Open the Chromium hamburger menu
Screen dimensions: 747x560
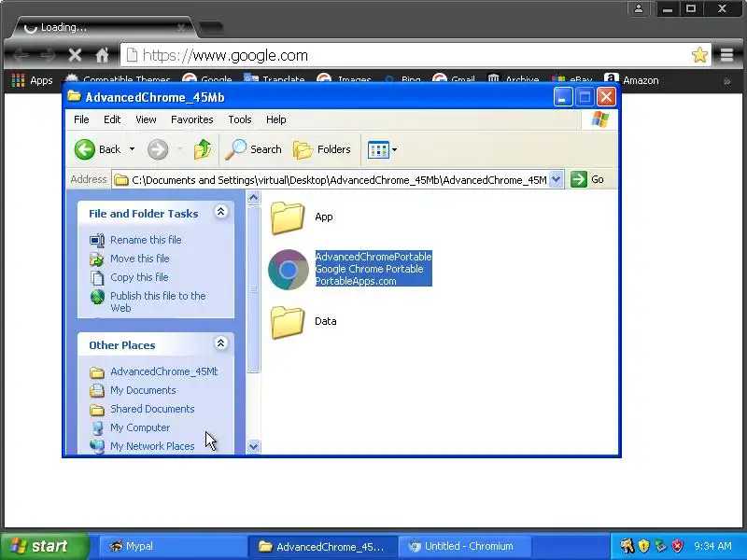726,55
